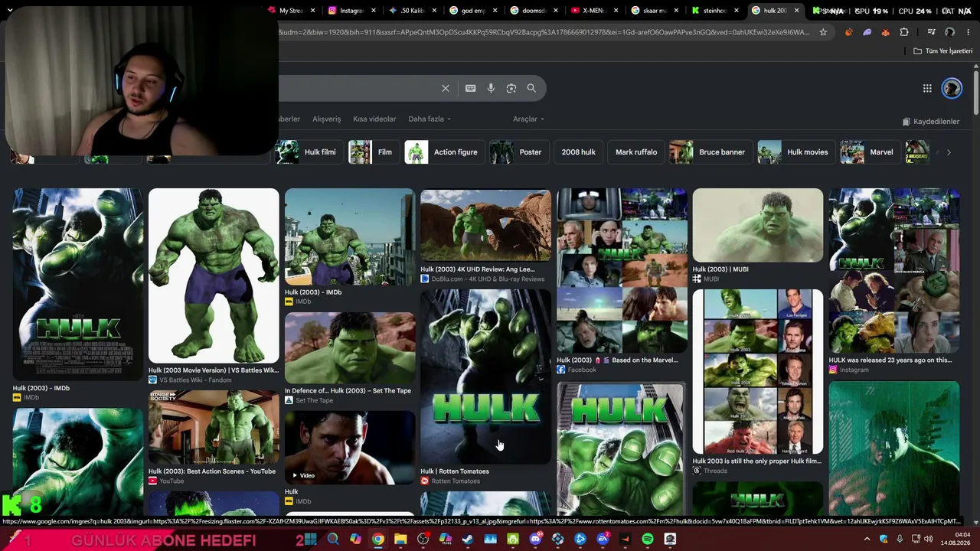Filter results by the Marvel chip
The height and width of the screenshot is (551, 980).
[870, 152]
